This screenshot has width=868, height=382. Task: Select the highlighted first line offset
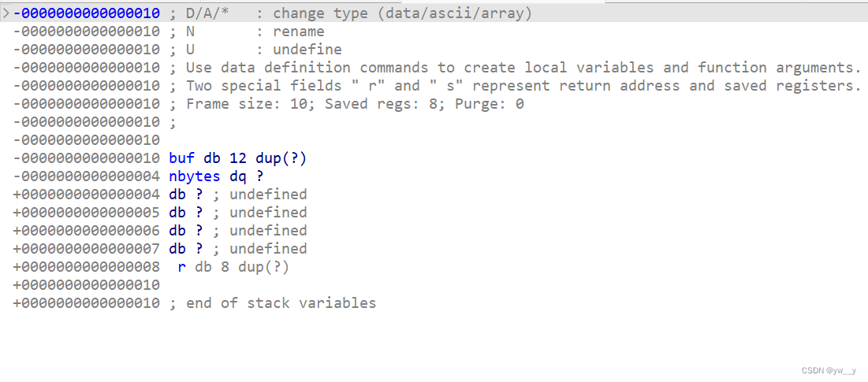87,13
